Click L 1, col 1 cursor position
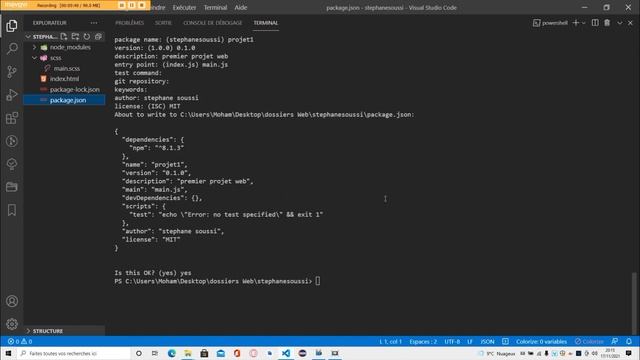This screenshot has width=640, height=360. pyautogui.click(x=391, y=341)
